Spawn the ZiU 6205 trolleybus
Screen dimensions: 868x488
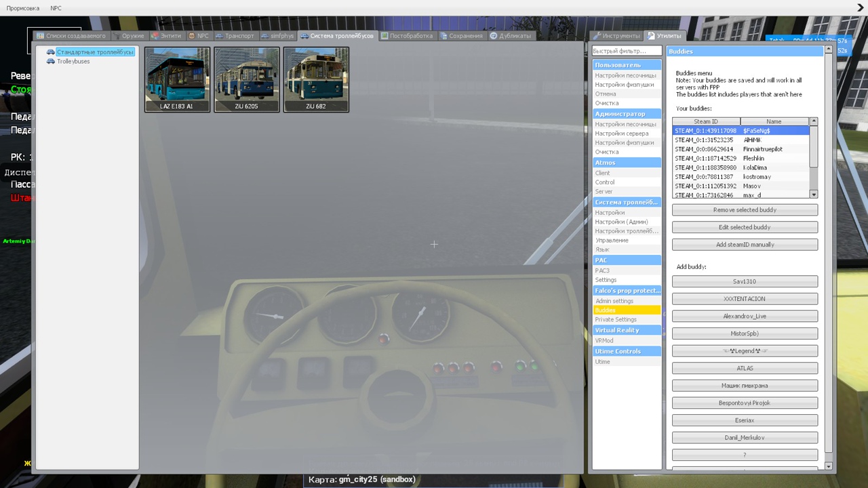247,79
